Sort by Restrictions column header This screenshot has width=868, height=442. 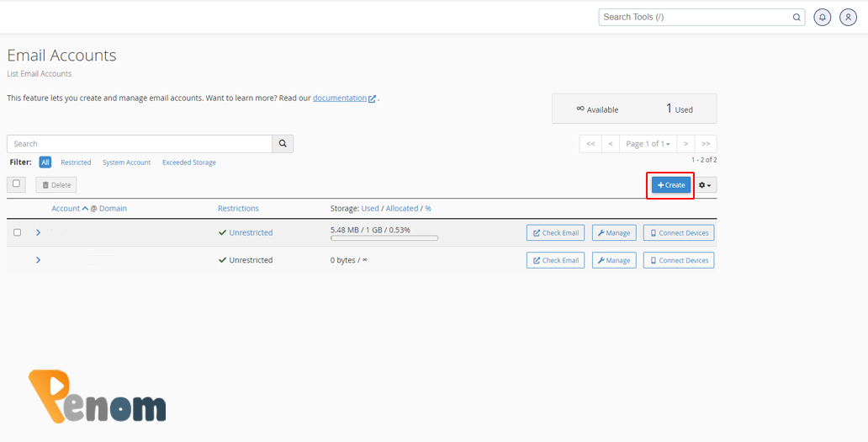[x=238, y=208]
